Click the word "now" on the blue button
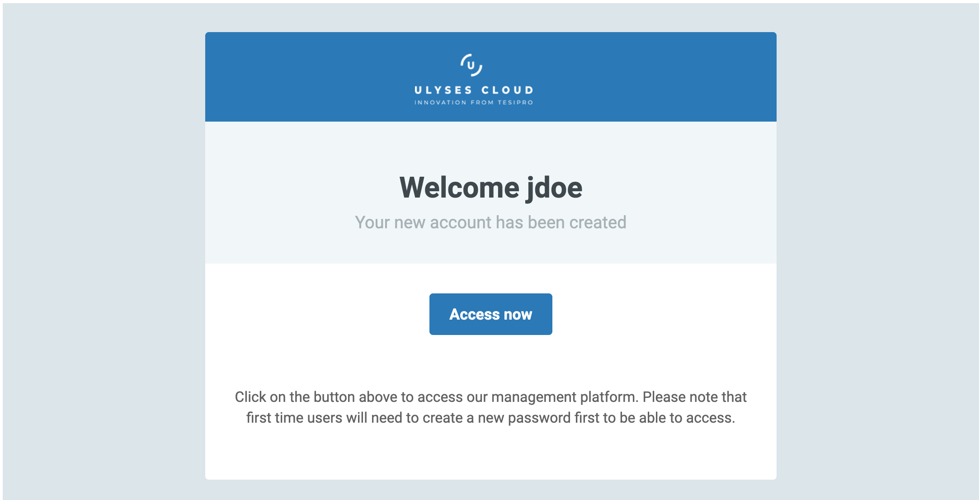980x500 pixels. 518,314
